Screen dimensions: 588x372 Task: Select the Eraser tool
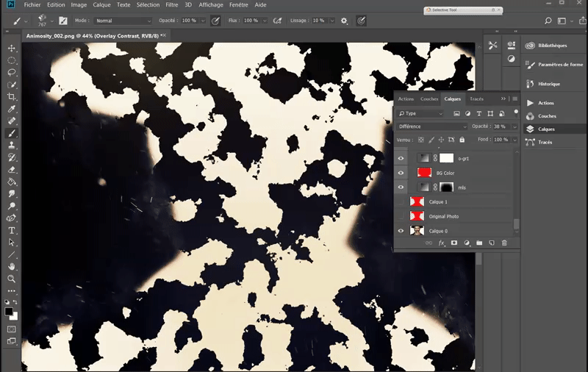[12, 170]
